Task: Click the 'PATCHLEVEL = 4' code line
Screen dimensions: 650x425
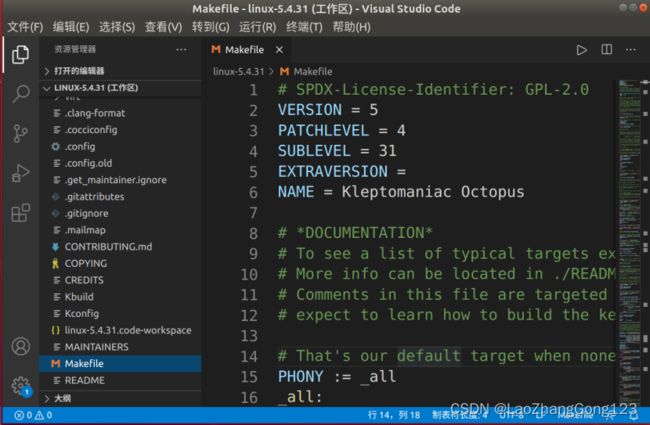Action: [342, 131]
